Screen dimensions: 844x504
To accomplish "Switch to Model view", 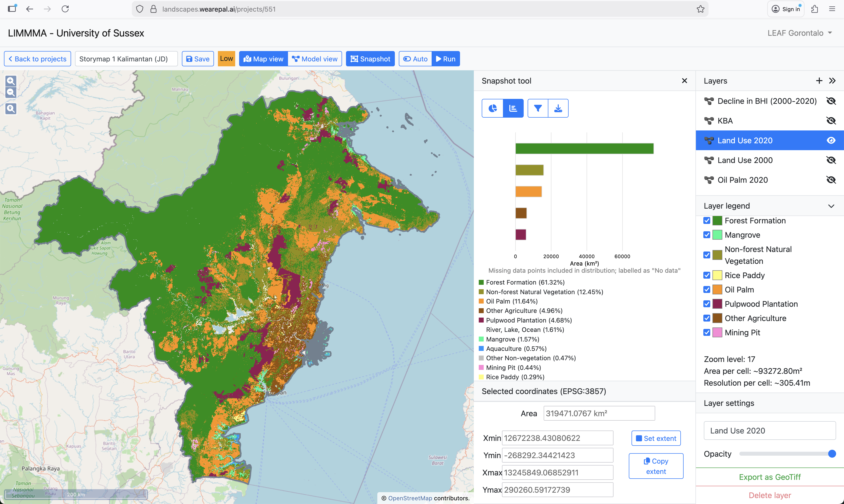I will (315, 59).
